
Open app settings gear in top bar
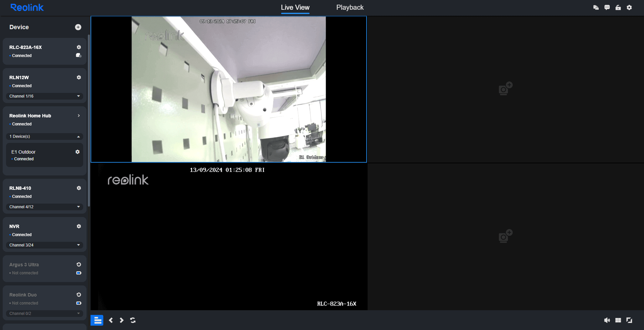point(629,7)
